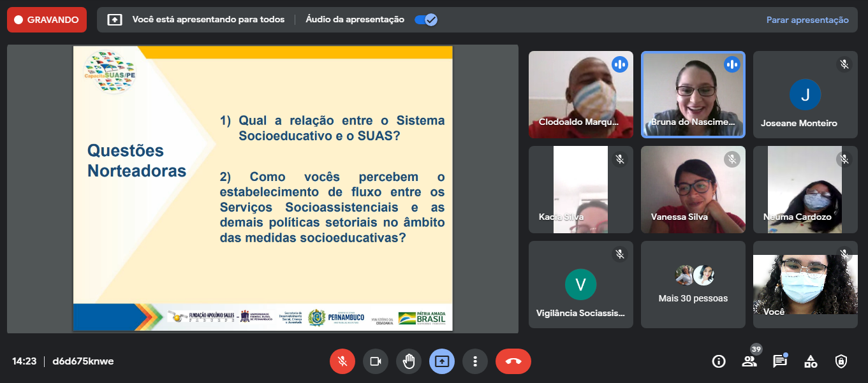Click the Parar apresentação link

pyautogui.click(x=807, y=20)
